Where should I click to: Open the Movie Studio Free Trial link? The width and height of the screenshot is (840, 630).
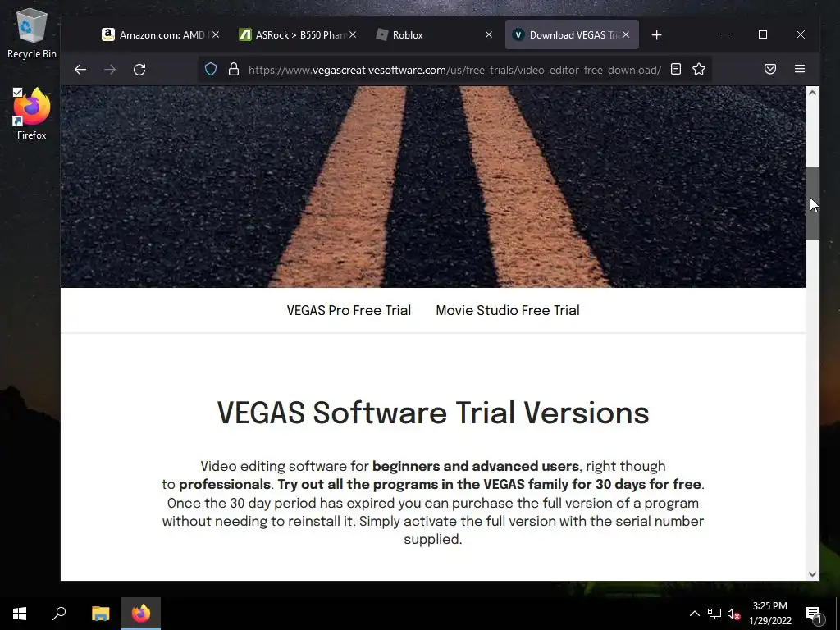point(507,310)
